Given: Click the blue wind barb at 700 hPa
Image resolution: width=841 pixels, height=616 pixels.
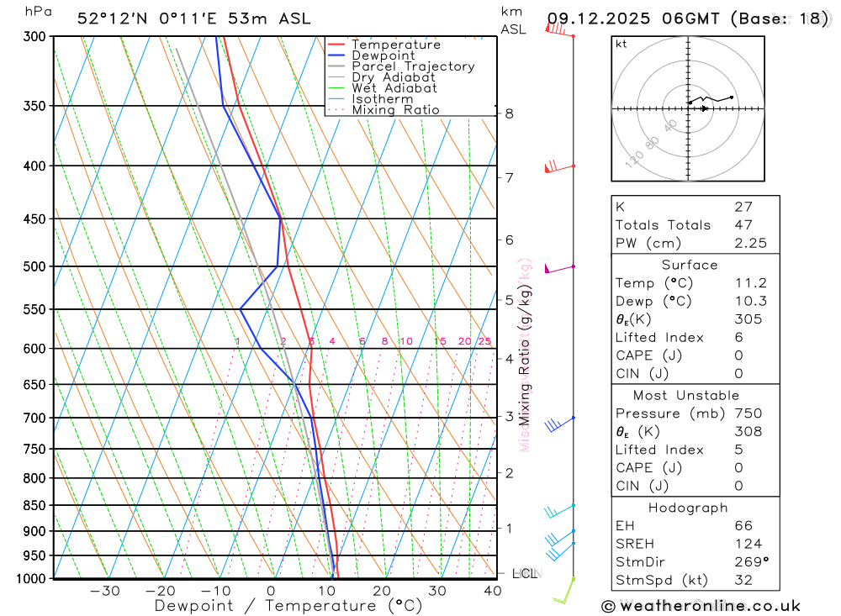Looking at the screenshot, I should tap(559, 424).
